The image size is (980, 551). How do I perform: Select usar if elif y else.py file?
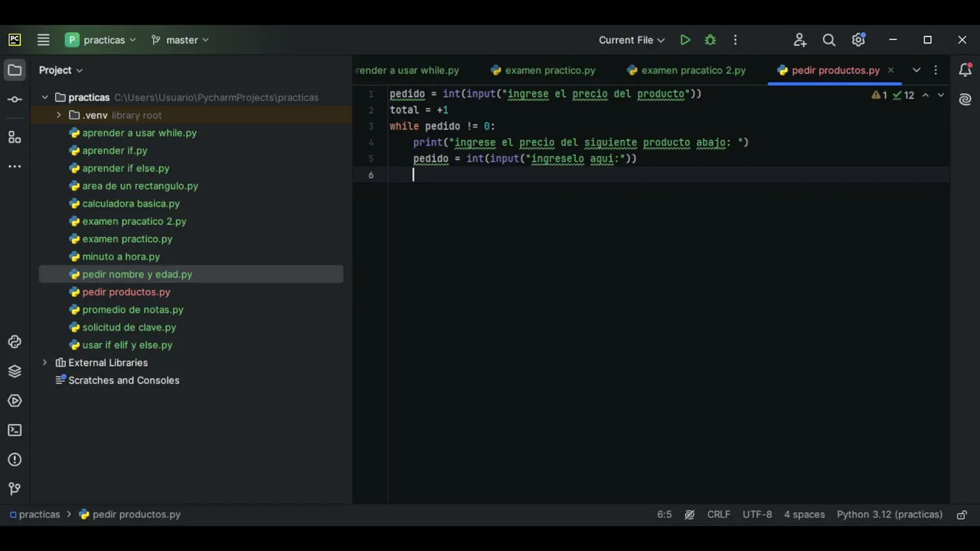pyautogui.click(x=127, y=344)
